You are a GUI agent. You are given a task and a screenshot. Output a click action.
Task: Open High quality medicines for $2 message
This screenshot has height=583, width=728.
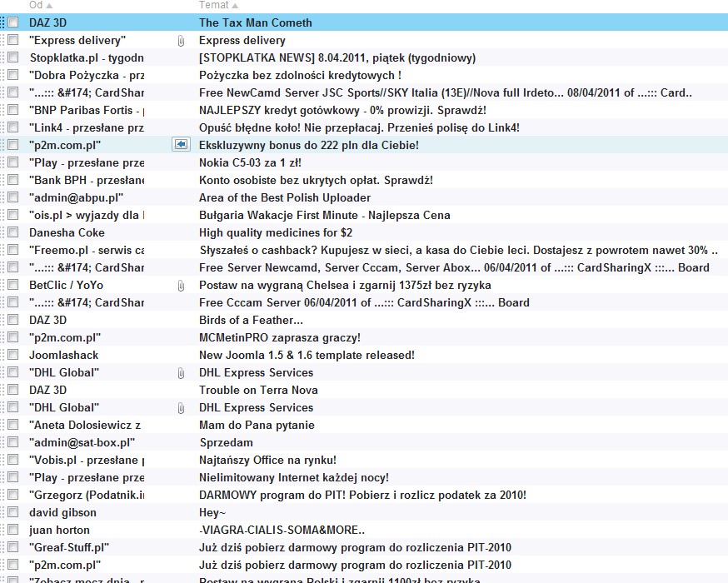[276, 232]
